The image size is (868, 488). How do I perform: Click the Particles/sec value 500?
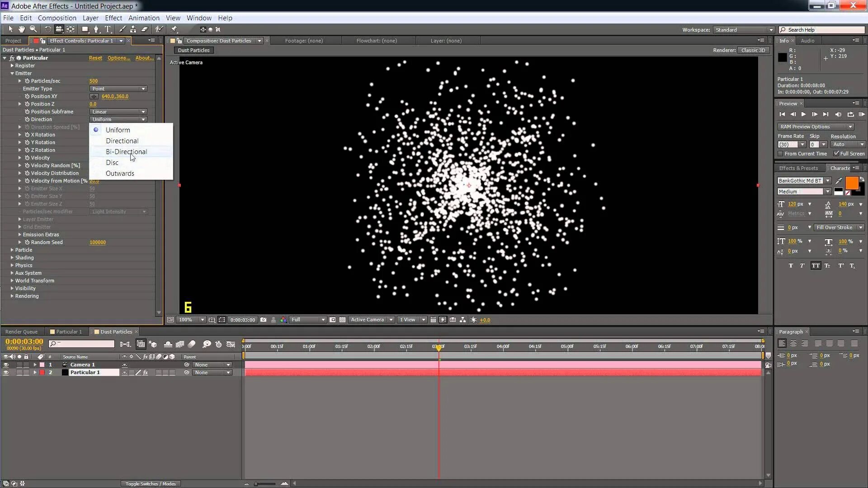(x=94, y=81)
